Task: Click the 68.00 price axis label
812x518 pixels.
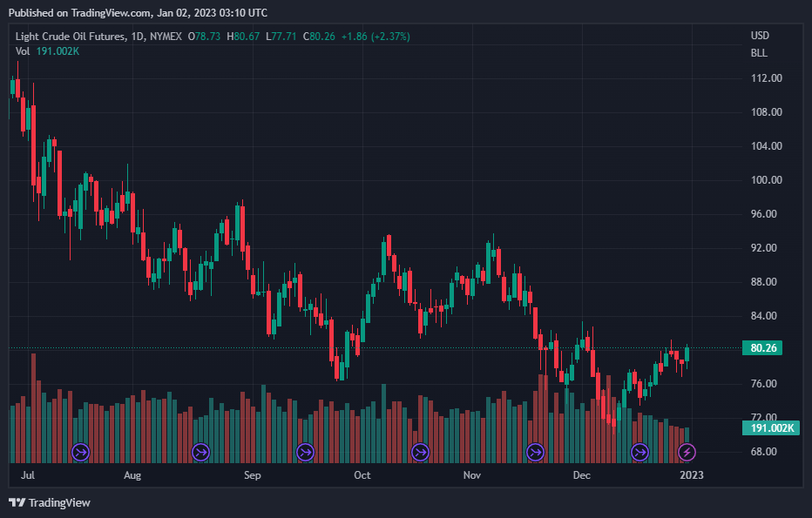Action: click(764, 452)
